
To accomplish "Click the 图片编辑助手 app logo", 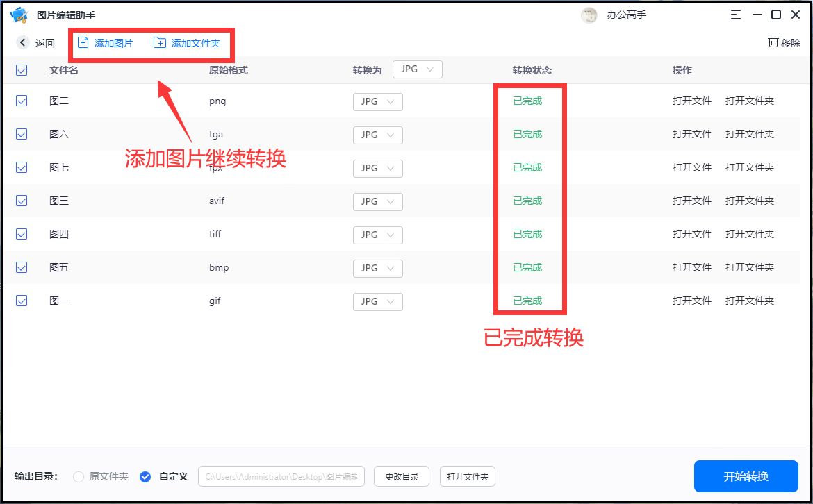I will (x=18, y=14).
